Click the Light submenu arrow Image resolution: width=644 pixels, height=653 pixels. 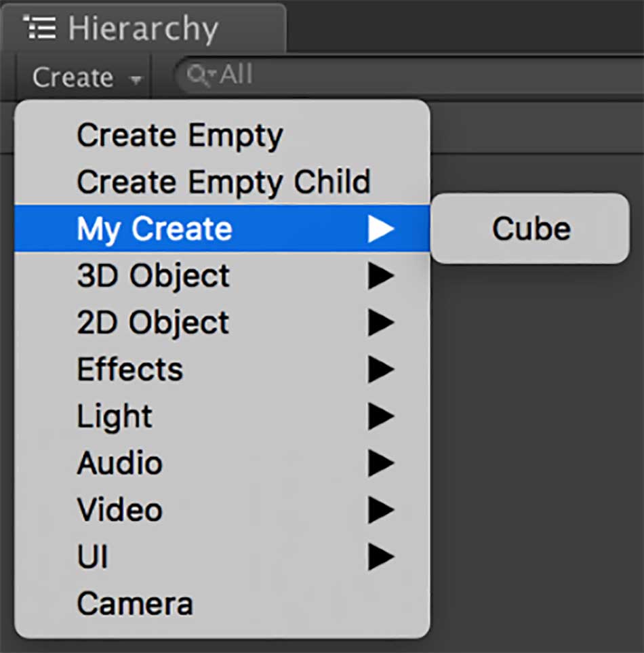[x=381, y=416]
